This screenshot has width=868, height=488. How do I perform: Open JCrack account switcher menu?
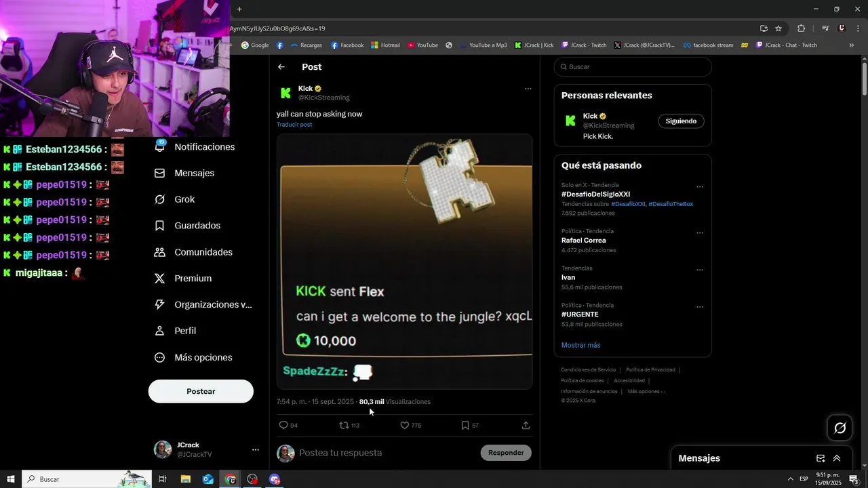point(255,449)
